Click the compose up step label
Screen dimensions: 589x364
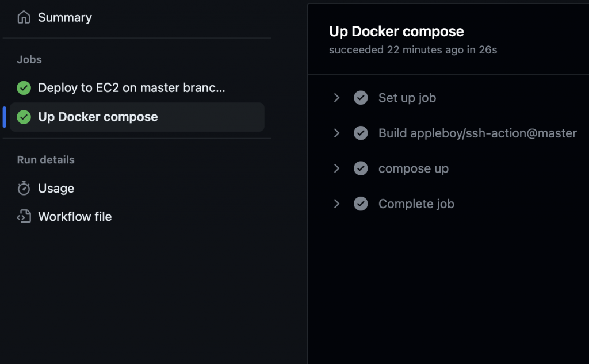(x=413, y=168)
